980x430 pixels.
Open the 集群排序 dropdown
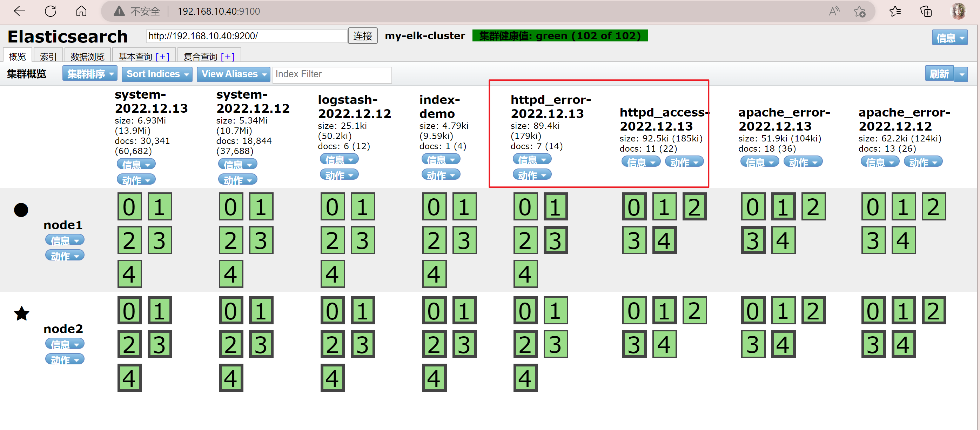point(90,74)
